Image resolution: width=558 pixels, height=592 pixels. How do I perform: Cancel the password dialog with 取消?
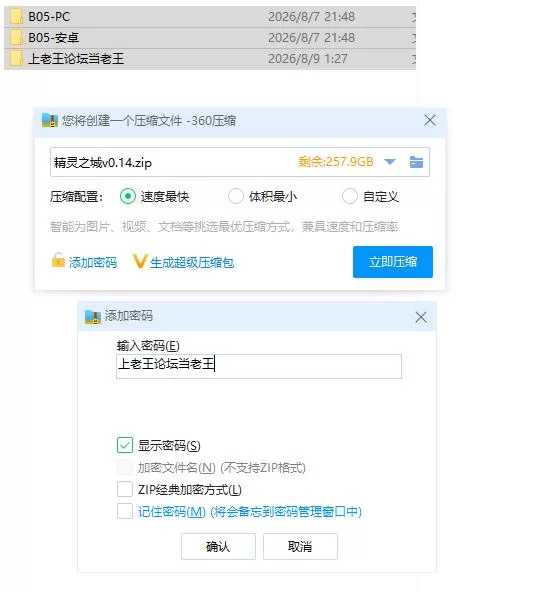(x=300, y=546)
